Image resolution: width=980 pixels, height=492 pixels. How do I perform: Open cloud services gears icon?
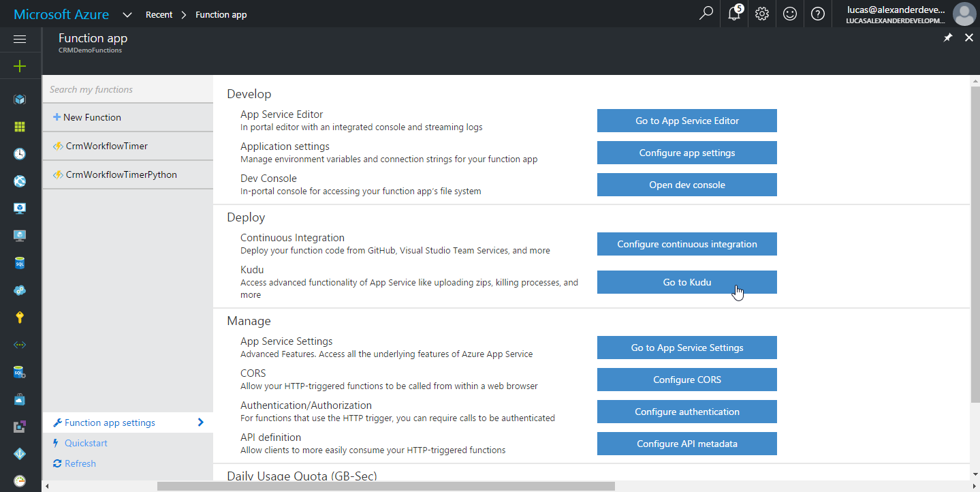click(20, 290)
